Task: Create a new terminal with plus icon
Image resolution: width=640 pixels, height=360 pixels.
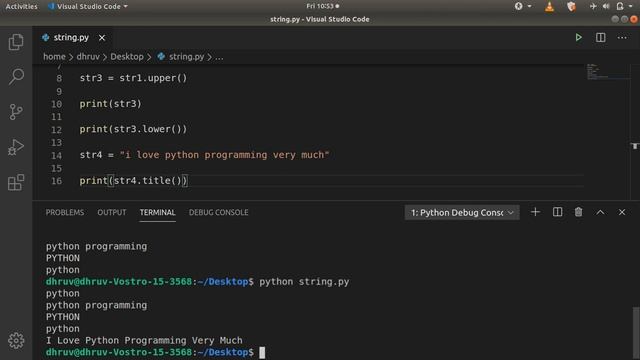Action: 535,212
